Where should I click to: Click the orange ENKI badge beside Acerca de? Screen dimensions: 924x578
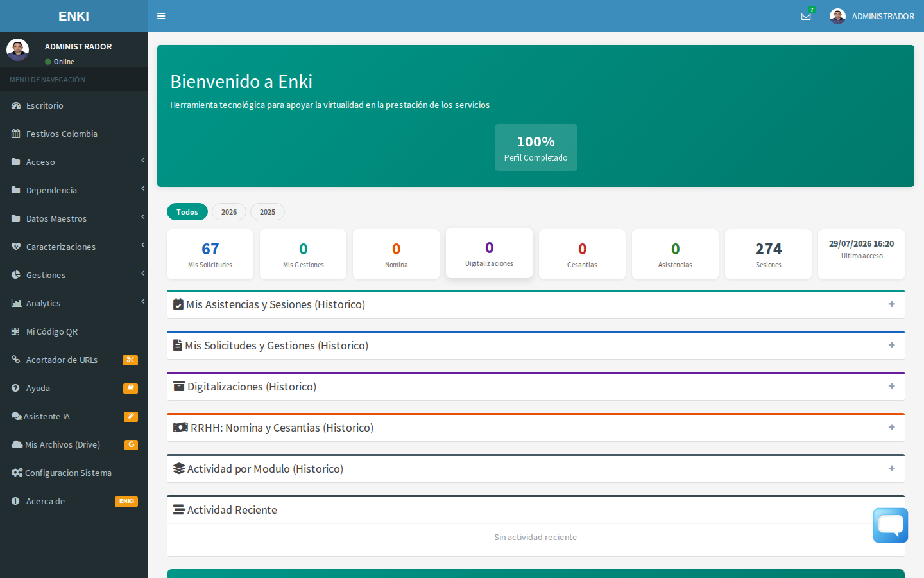click(x=126, y=502)
